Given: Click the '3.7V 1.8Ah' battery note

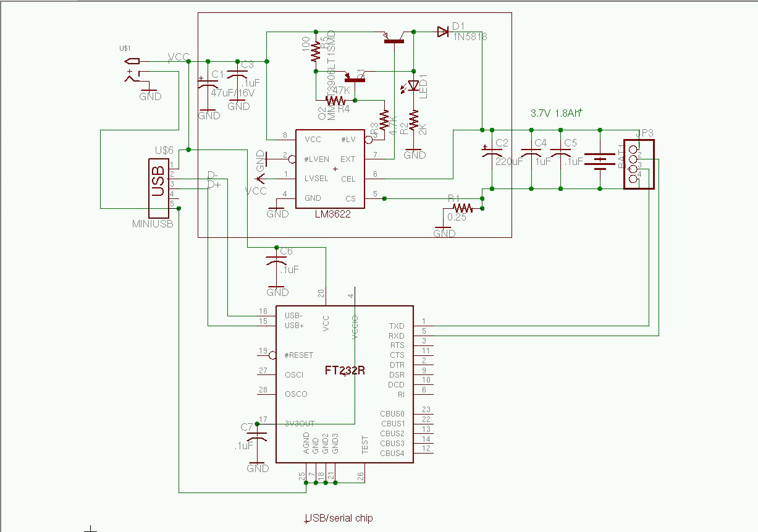Looking at the screenshot, I should 557,114.
